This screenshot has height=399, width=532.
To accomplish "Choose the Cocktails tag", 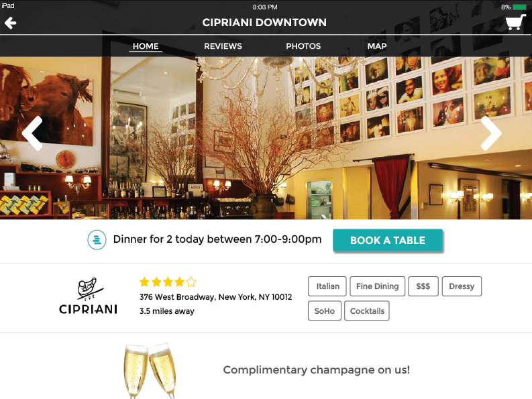I will 367,310.
